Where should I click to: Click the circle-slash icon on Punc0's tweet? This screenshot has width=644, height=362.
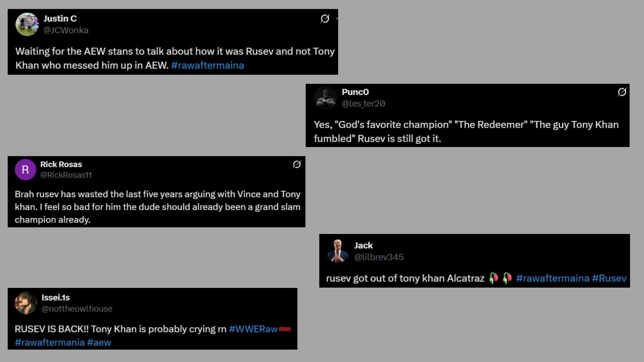click(x=622, y=93)
